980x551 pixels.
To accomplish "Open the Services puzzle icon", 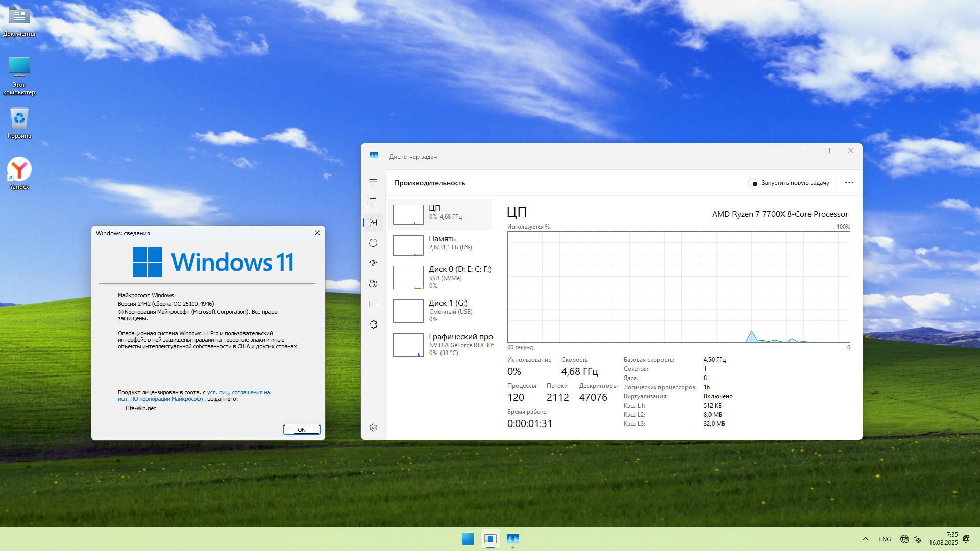I will tap(373, 324).
